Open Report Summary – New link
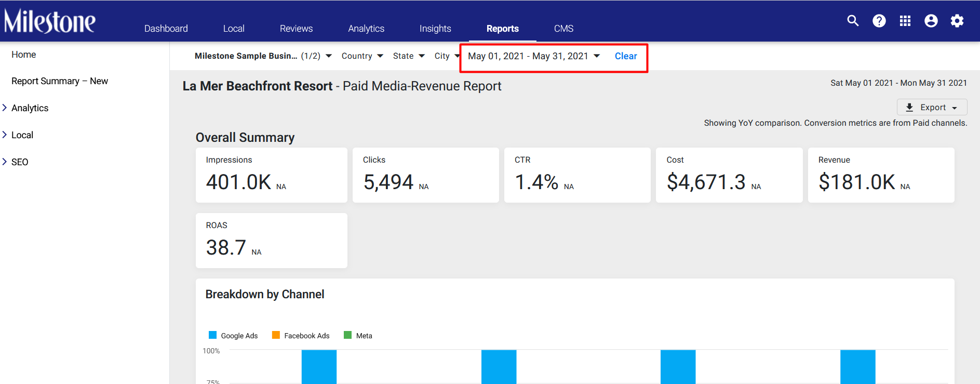Image resolution: width=980 pixels, height=384 pixels. [60, 81]
